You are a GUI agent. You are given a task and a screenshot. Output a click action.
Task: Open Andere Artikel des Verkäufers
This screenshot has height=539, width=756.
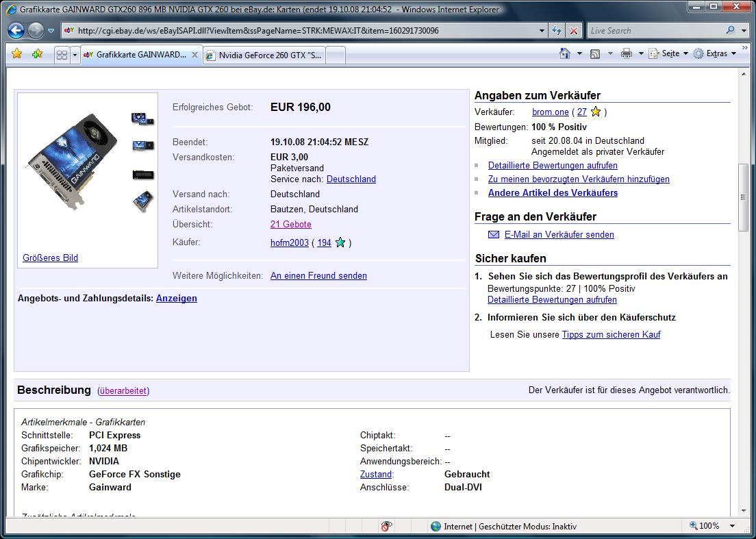click(553, 193)
